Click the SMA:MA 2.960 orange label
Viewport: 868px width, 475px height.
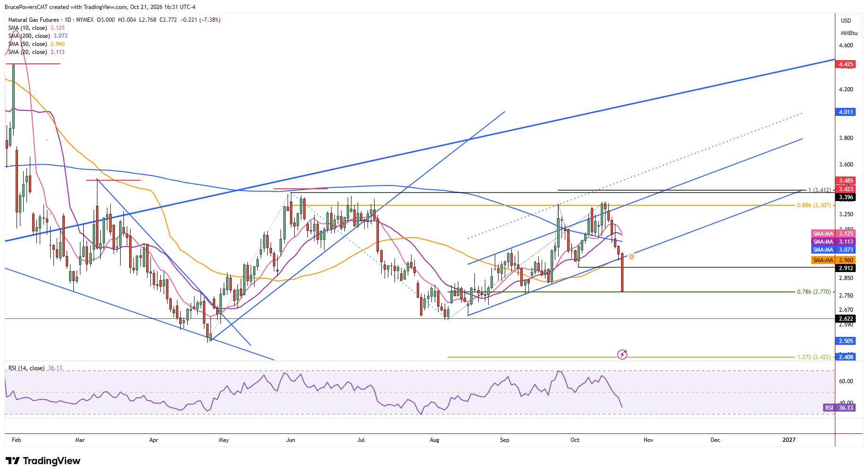pyautogui.click(x=833, y=260)
